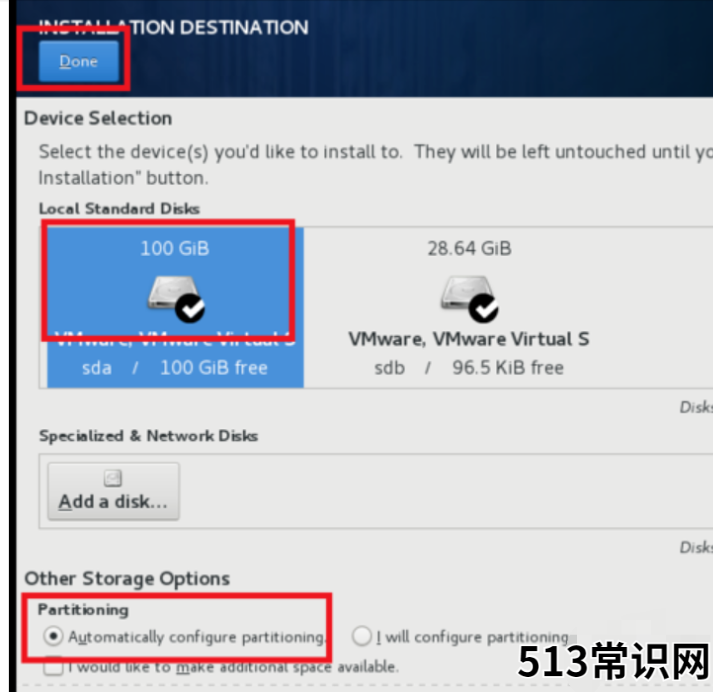
Task: Click the checkmark badge on sda disk
Action: click(190, 309)
